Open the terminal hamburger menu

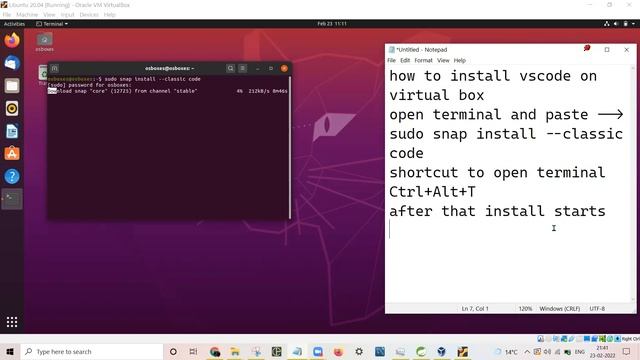tap(242, 69)
